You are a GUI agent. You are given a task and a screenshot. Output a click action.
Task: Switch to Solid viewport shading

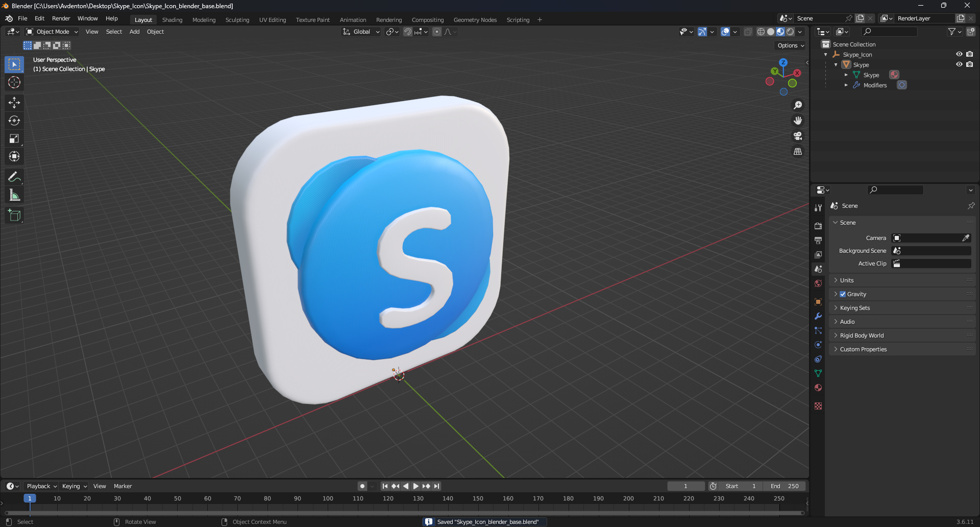(771, 32)
